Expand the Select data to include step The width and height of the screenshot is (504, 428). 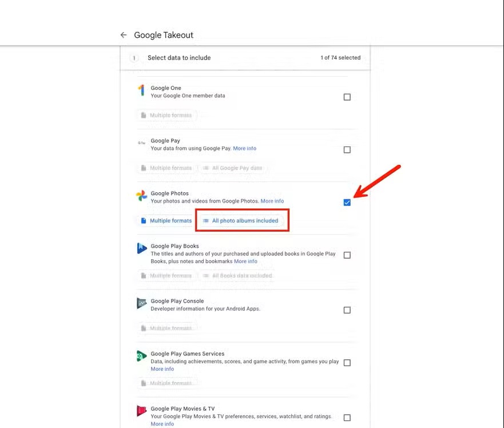click(x=179, y=58)
